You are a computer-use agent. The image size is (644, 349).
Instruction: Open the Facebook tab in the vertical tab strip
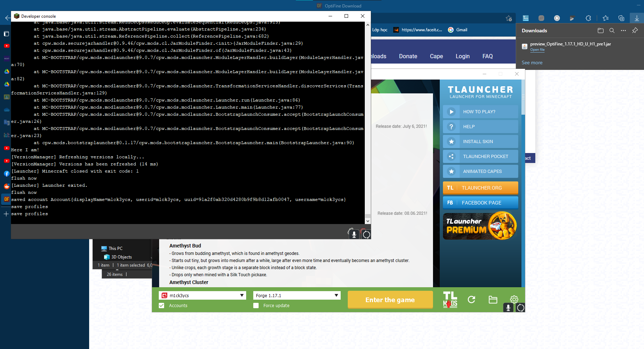pyautogui.click(x=6, y=174)
